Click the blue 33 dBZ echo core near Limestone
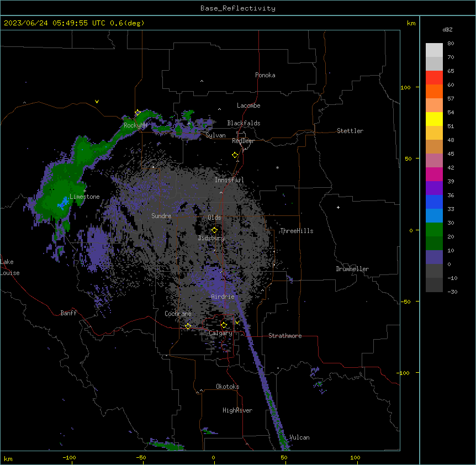The image size is (476, 465). pyautogui.click(x=64, y=203)
